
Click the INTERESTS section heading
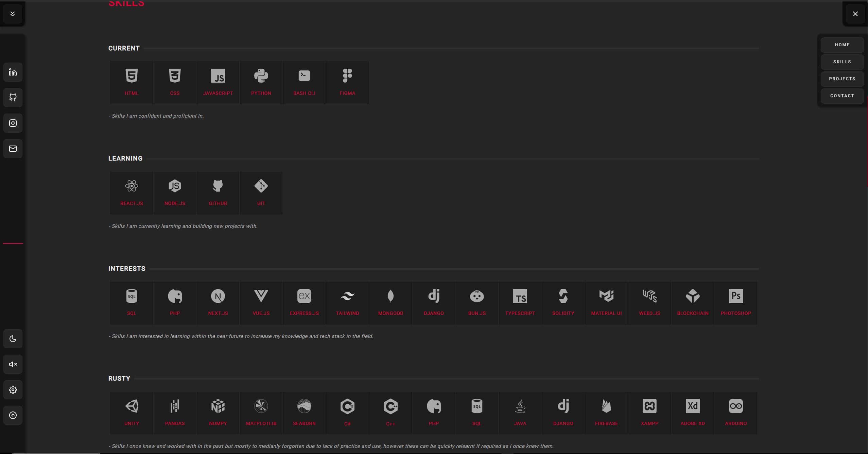(127, 269)
